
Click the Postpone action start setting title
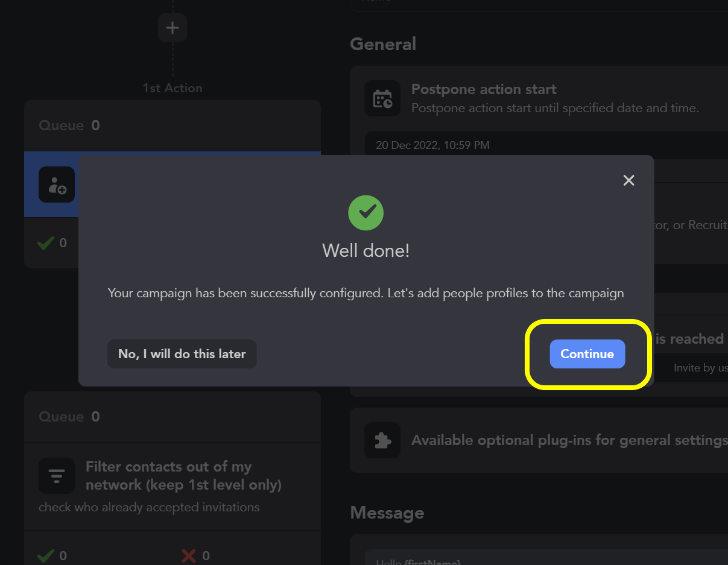click(x=484, y=89)
